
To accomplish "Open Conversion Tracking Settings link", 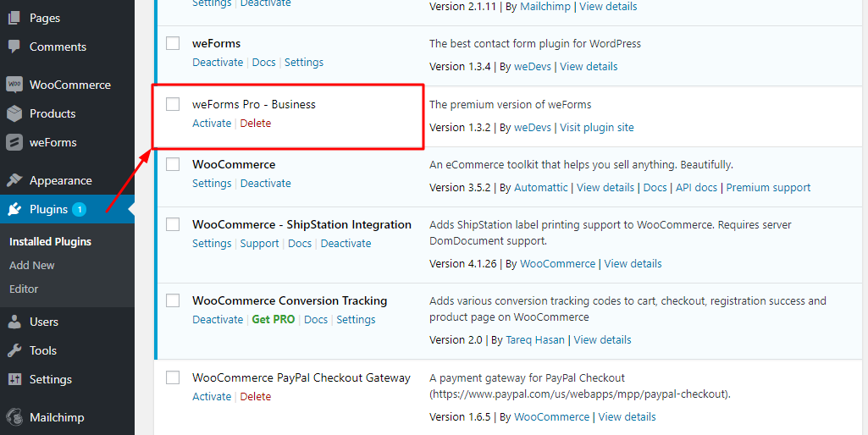I will click(356, 320).
